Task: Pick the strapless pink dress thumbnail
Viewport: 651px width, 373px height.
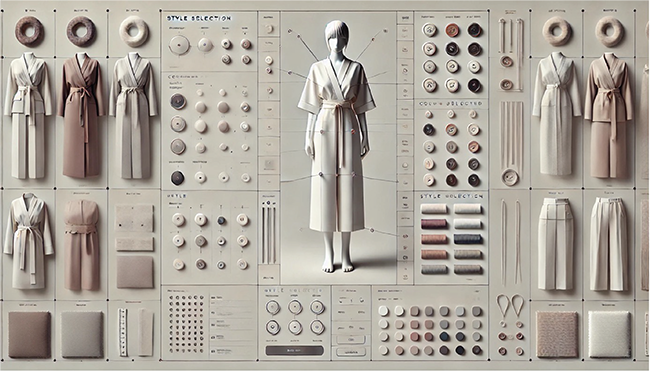Action: click(82, 245)
